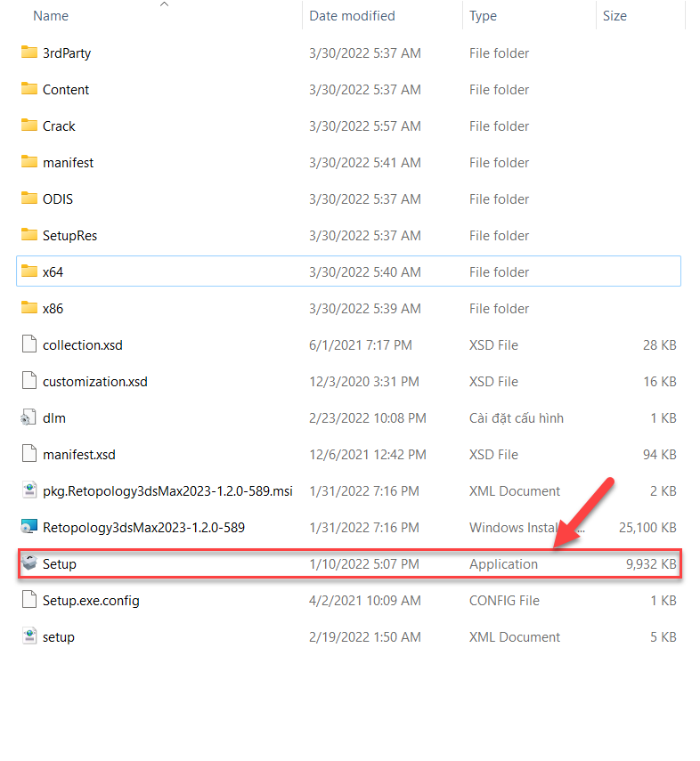Viewport: 700px width, 761px height.
Task: Select the customization.xsd file name
Action: coord(94,381)
